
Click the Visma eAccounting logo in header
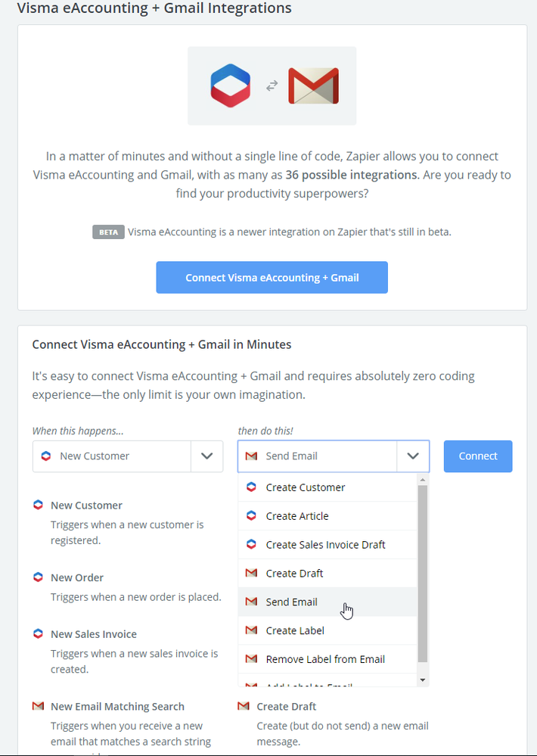[230, 86]
